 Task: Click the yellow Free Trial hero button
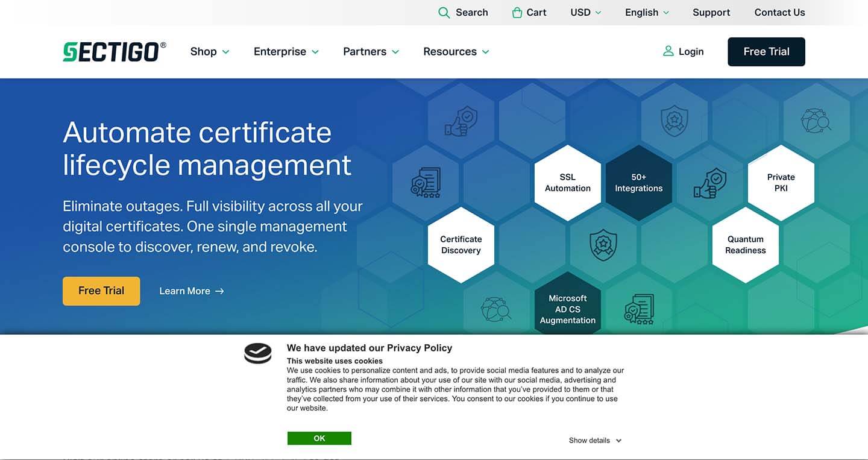point(101,291)
